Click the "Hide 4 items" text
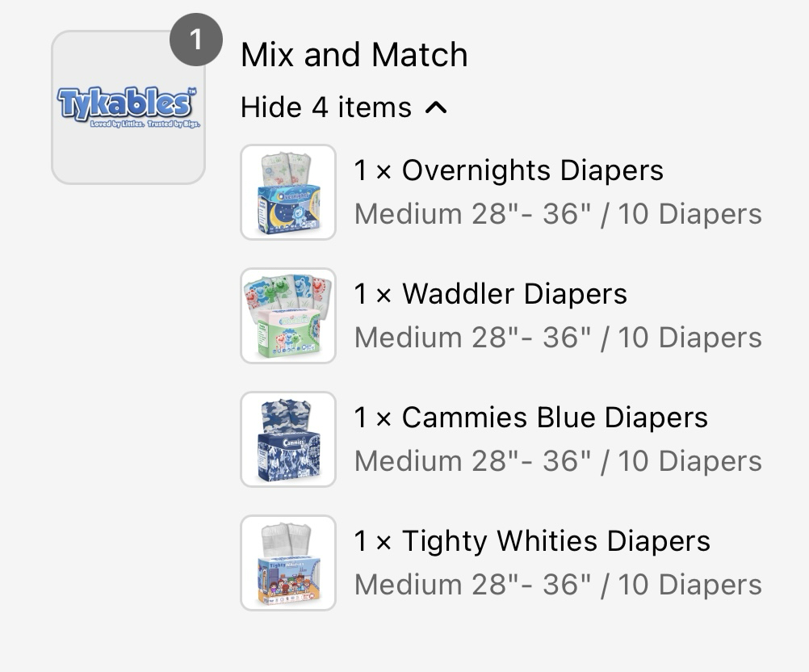The width and height of the screenshot is (809, 672). pos(326,107)
